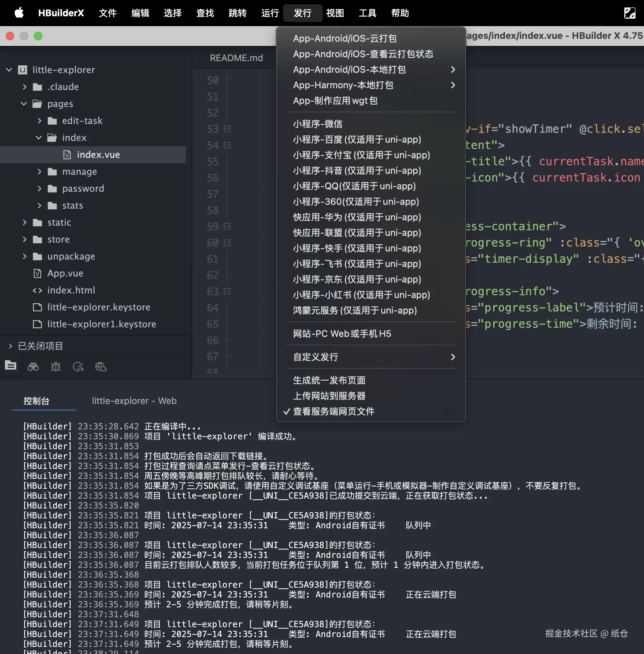Toggle code fold at line 54

click(x=227, y=145)
